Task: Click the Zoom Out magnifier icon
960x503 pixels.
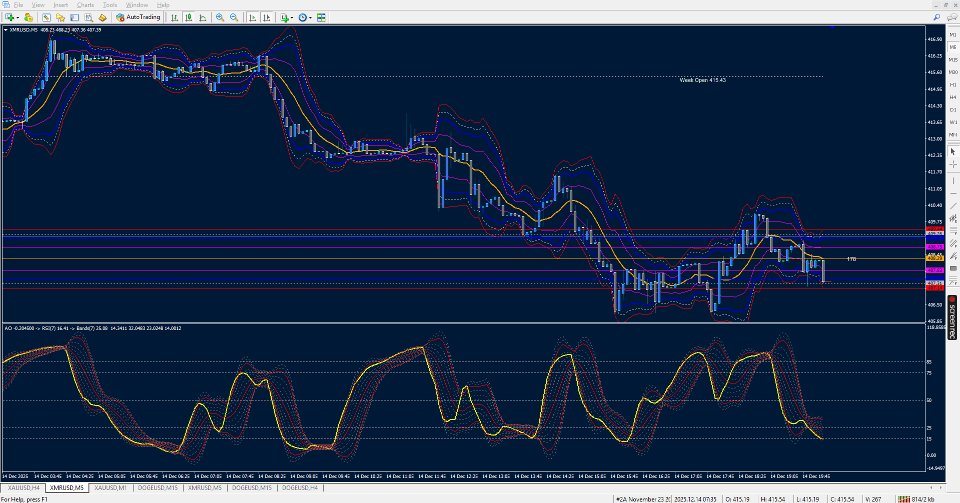Action: [x=234, y=17]
